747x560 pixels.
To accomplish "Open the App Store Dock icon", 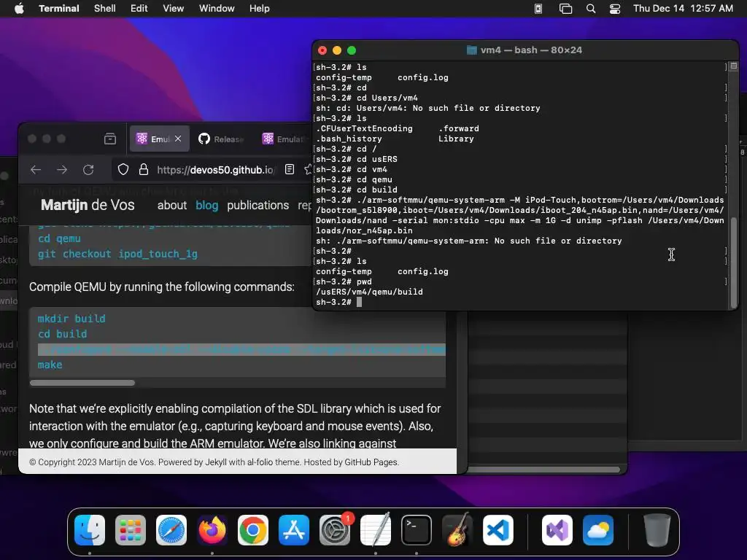I will pos(294,530).
